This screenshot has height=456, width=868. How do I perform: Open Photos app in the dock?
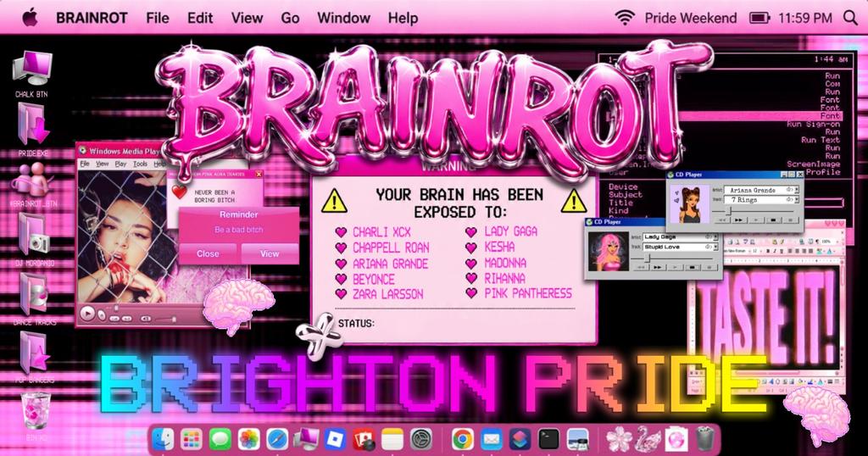248,440
